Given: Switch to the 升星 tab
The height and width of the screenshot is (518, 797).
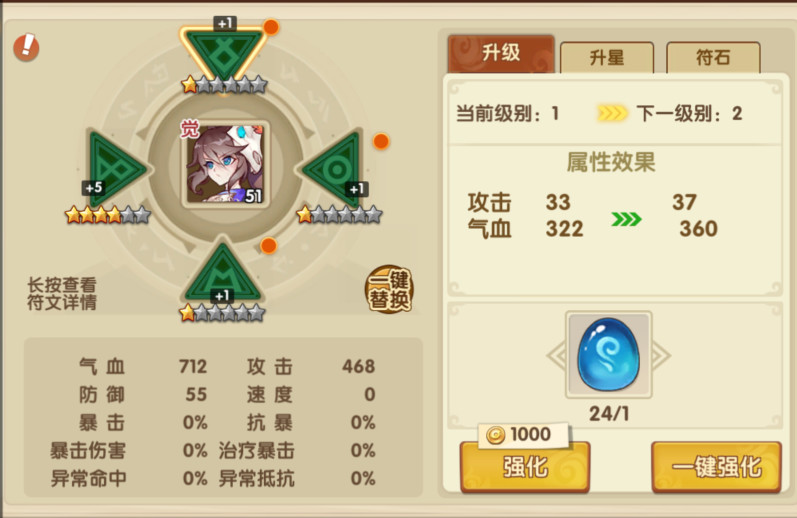Looking at the screenshot, I should (606, 57).
